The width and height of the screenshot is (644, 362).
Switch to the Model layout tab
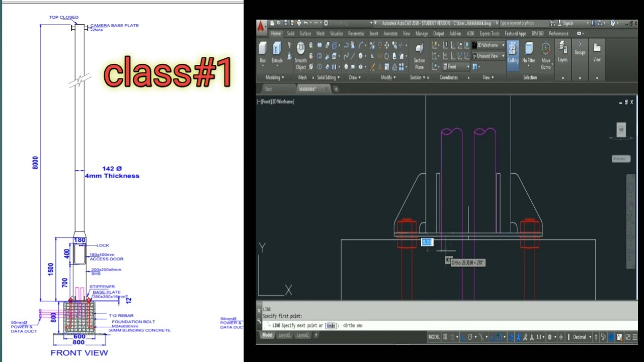point(267,335)
